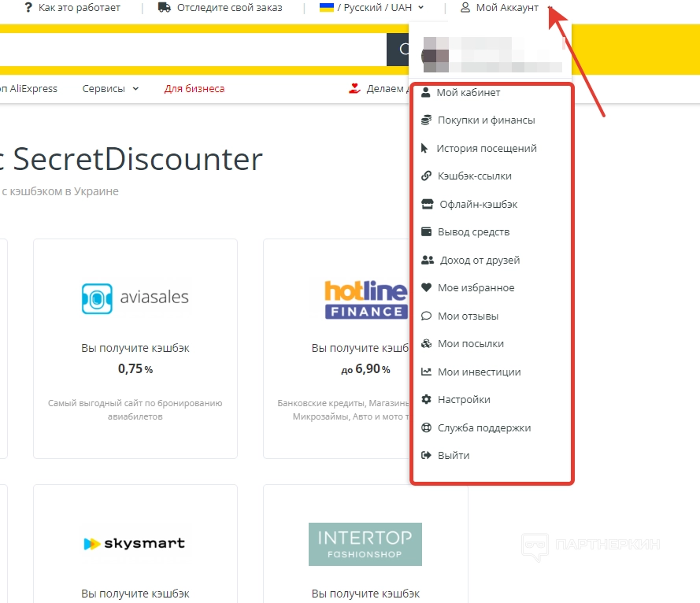Image resolution: width=700 pixels, height=603 pixels.
Task: Click the person icon beside Мой кабинет
Action: (426, 92)
